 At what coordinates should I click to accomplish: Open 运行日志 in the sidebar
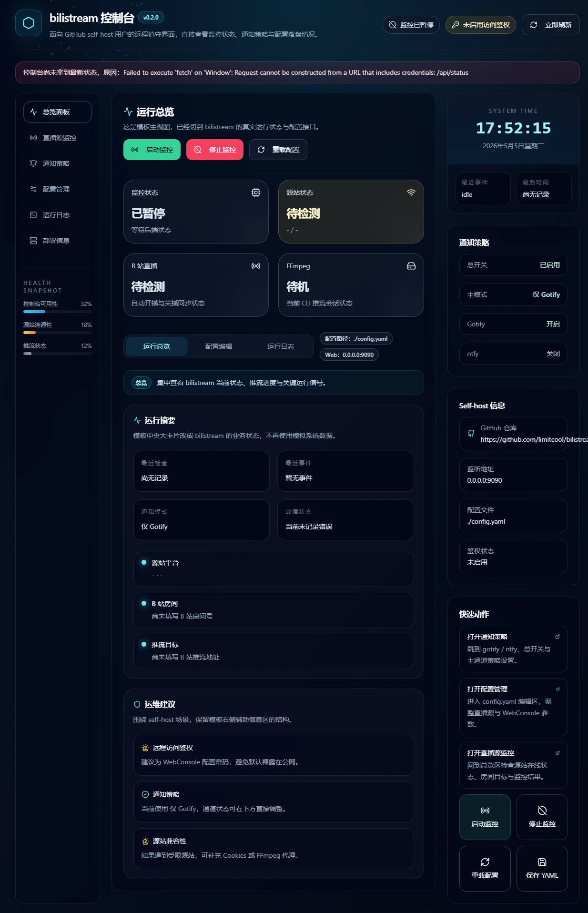[x=58, y=215]
